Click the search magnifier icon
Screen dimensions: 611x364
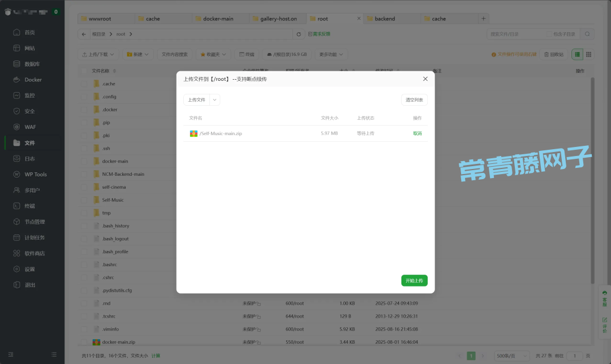[x=588, y=34]
